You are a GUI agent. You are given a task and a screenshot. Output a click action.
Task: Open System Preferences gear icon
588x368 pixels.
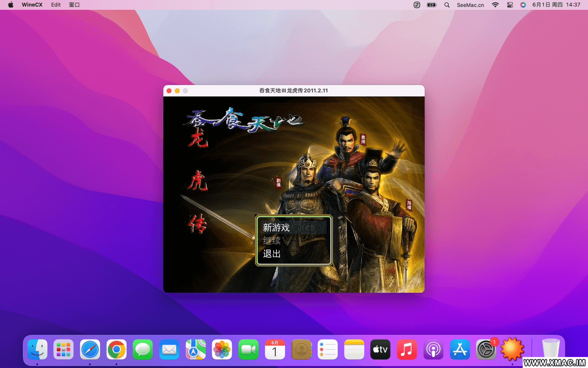coord(486,350)
